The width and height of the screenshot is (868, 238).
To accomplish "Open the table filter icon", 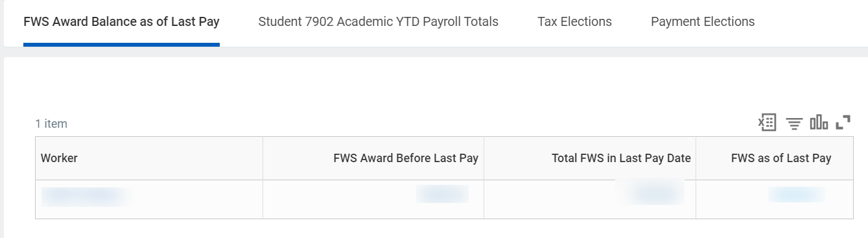I will pos(794,123).
